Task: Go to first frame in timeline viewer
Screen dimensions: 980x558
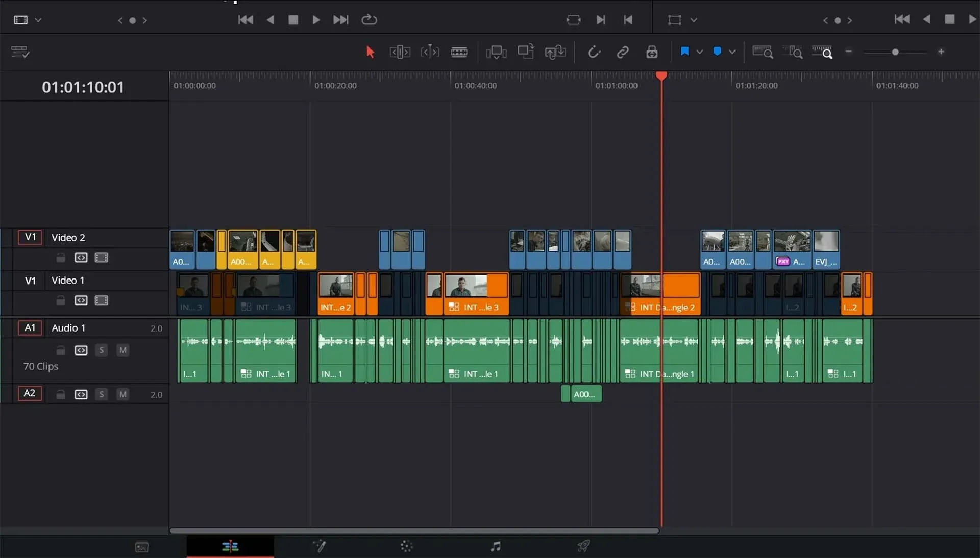Action: (902, 19)
